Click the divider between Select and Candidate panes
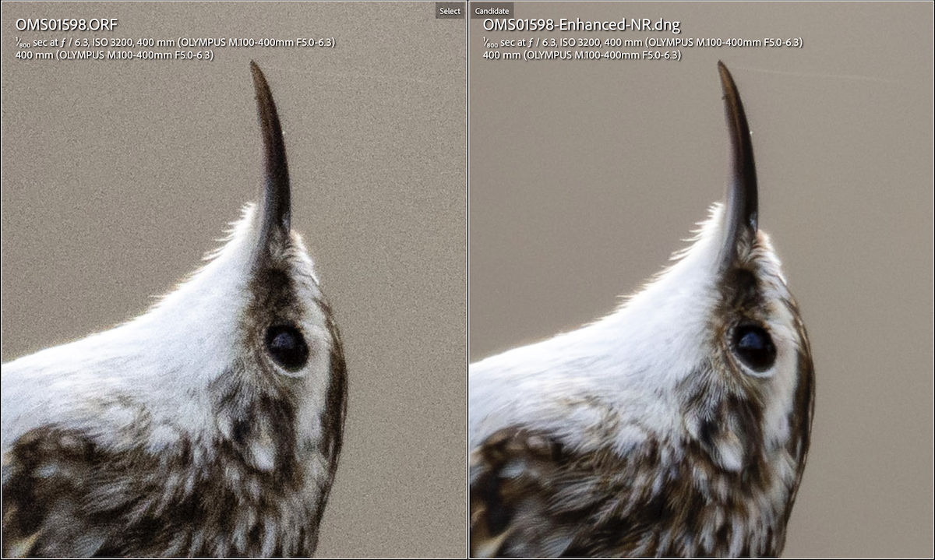The height and width of the screenshot is (560, 935). coord(467,280)
